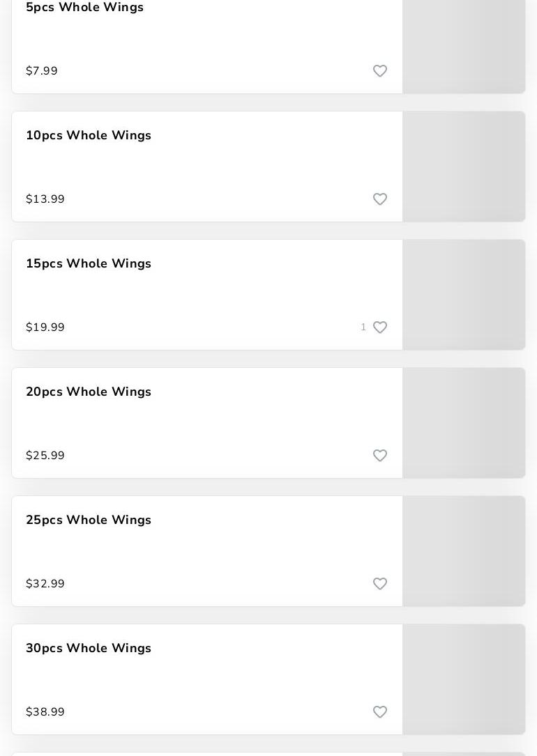Click the $38.99 price label
This screenshot has height=756, width=537.
[x=45, y=712]
